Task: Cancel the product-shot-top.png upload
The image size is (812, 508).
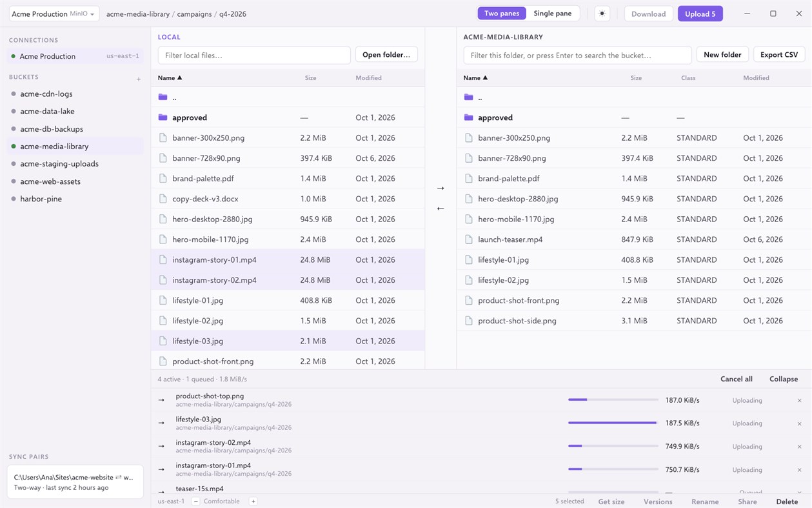Action: click(x=799, y=401)
